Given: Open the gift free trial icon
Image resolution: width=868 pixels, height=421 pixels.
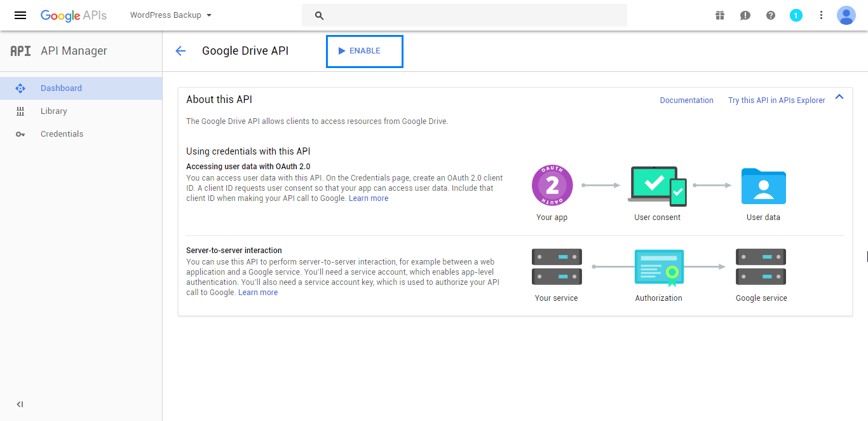Looking at the screenshot, I should pos(720,15).
